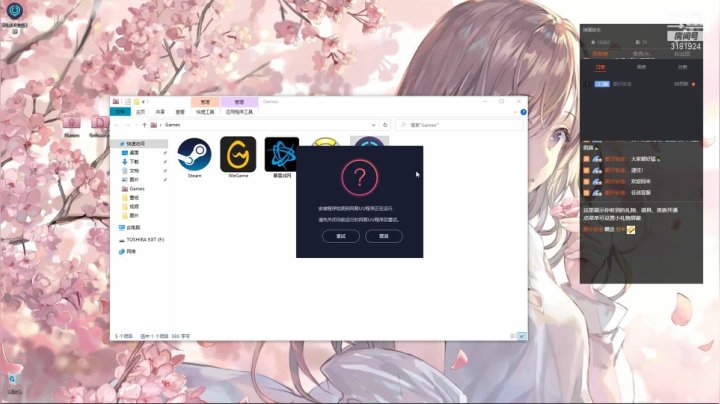Open the Recycle Bin on the desktop
Image resolution: width=720 pixels, height=404 pixels.
[14, 383]
